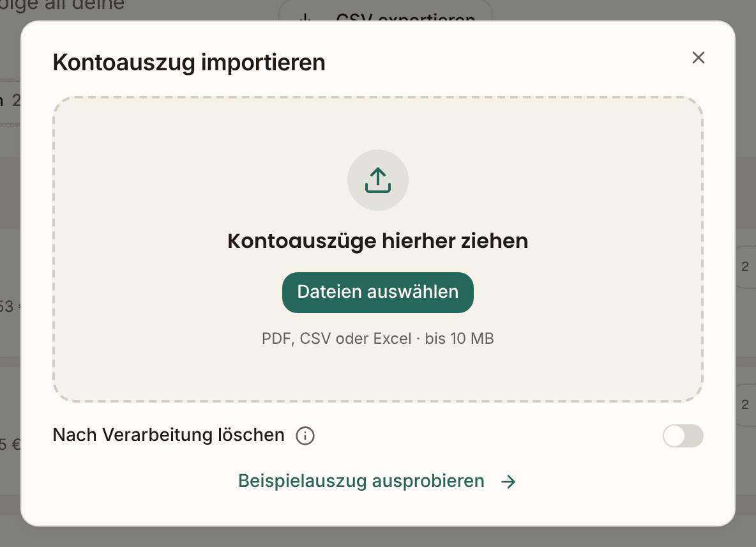Close the Kontoauszug importieren dialog
The width and height of the screenshot is (756, 547).
coord(698,58)
